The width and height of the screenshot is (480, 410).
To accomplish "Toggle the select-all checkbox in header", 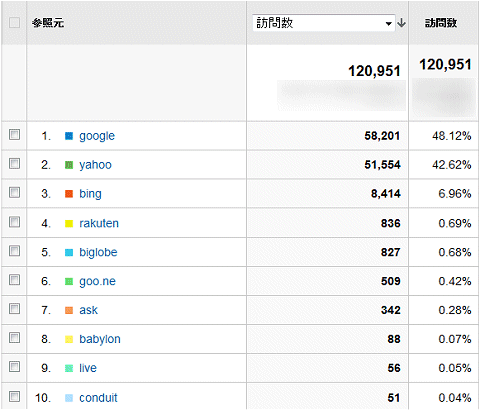I will [x=14, y=22].
